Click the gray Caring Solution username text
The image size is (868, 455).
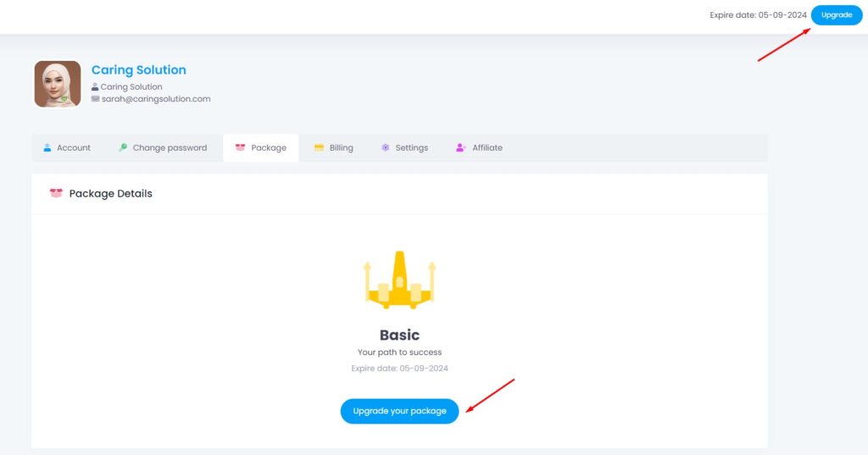(131, 87)
